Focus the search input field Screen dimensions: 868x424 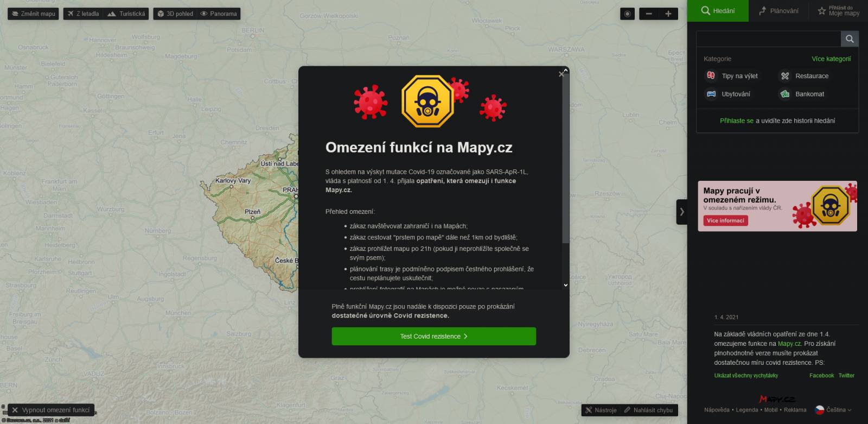768,39
